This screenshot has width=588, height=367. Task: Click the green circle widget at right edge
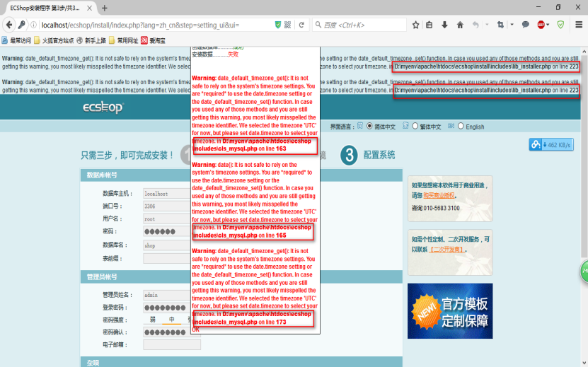584,272
